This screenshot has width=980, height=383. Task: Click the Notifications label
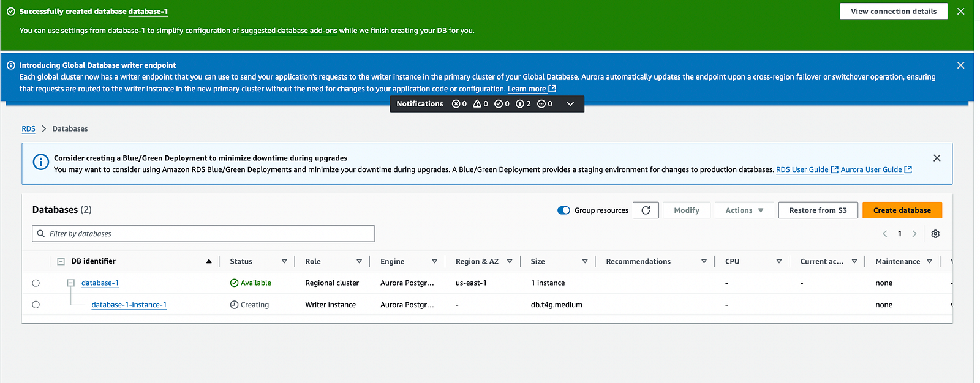[x=420, y=104]
